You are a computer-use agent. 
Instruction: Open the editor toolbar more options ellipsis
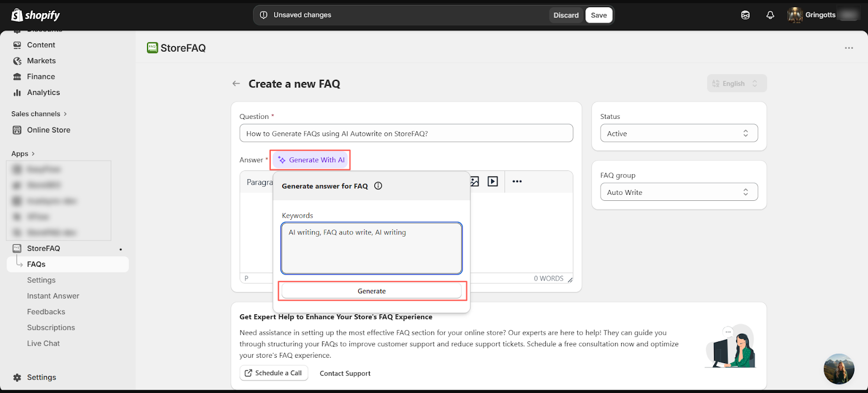(x=517, y=181)
